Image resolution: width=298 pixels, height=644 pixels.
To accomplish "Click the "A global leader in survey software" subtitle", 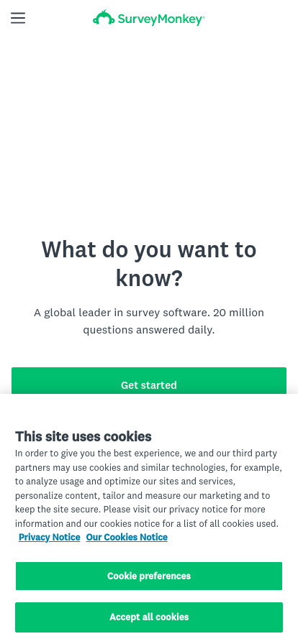I will (149, 321).
